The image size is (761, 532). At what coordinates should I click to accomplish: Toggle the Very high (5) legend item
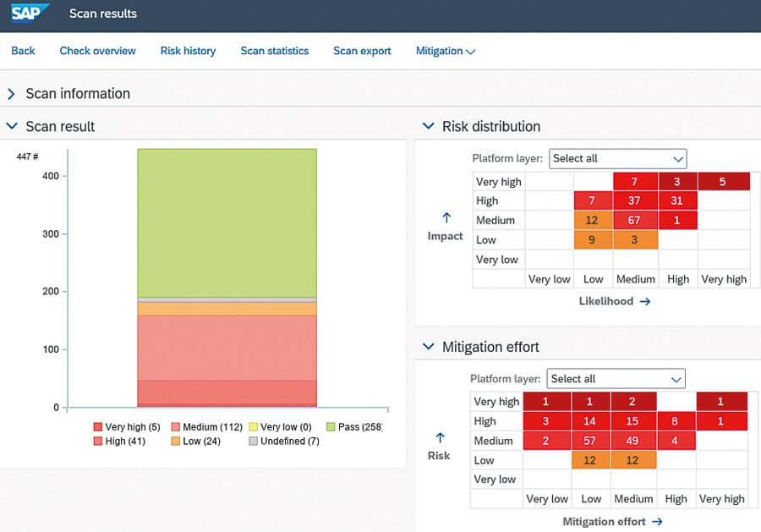127,427
